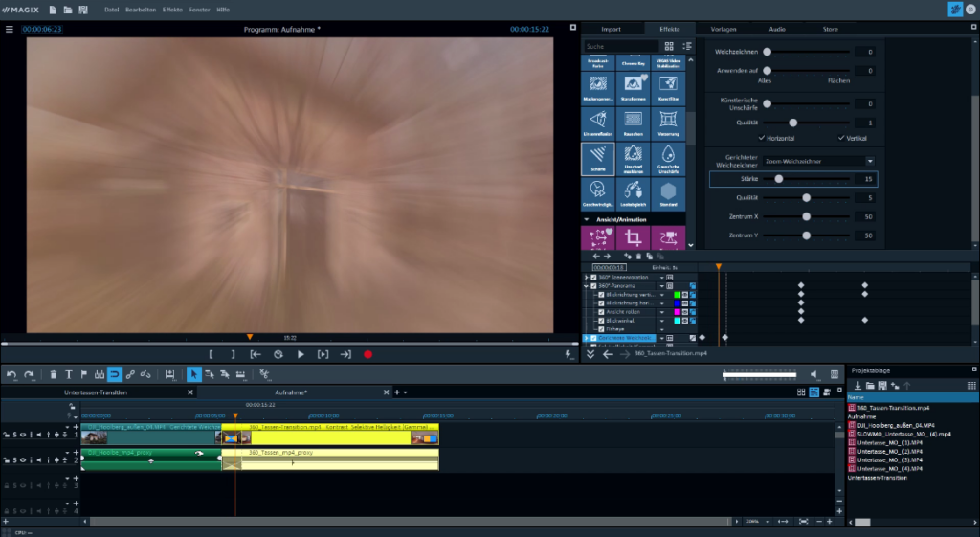This screenshot has width=980, height=537.
Task: Undo the last edit in the toolbar
Action: click(x=11, y=374)
